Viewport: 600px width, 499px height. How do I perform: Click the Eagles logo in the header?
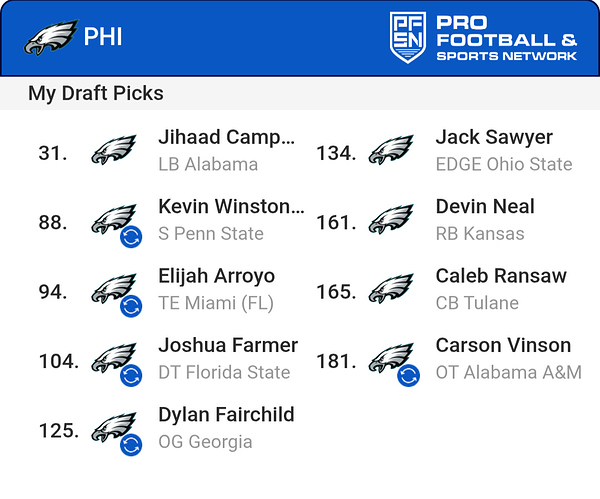(51, 37)
